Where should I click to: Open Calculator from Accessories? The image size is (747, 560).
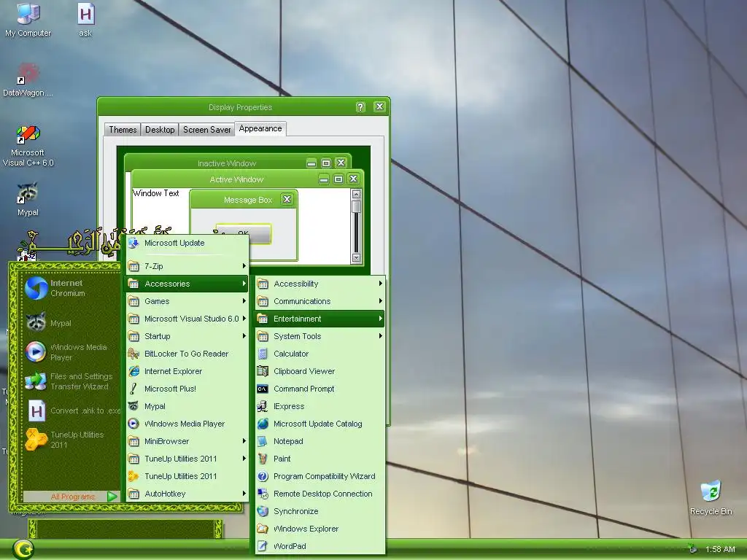click(x=320, y=354)
